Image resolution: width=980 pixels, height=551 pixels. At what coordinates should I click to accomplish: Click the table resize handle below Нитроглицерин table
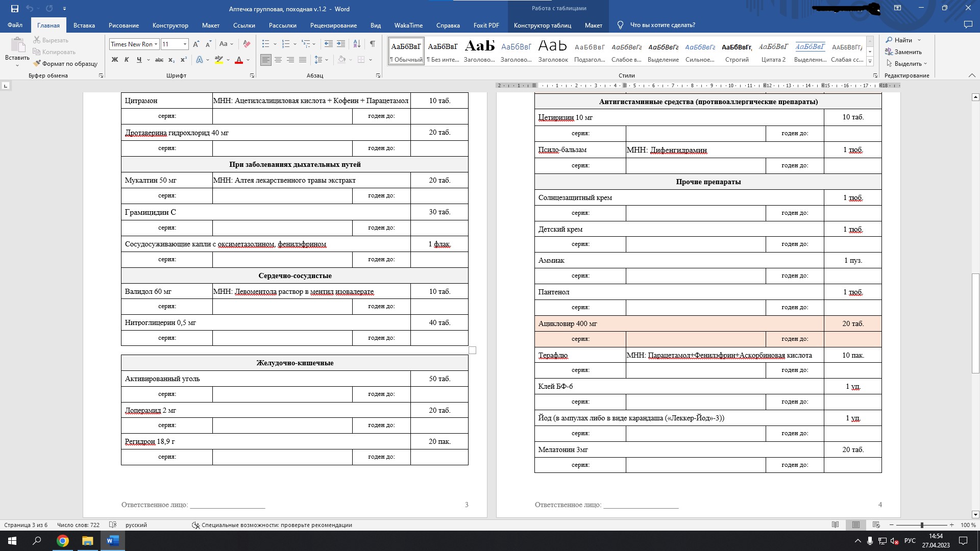[x=472, y=350]
